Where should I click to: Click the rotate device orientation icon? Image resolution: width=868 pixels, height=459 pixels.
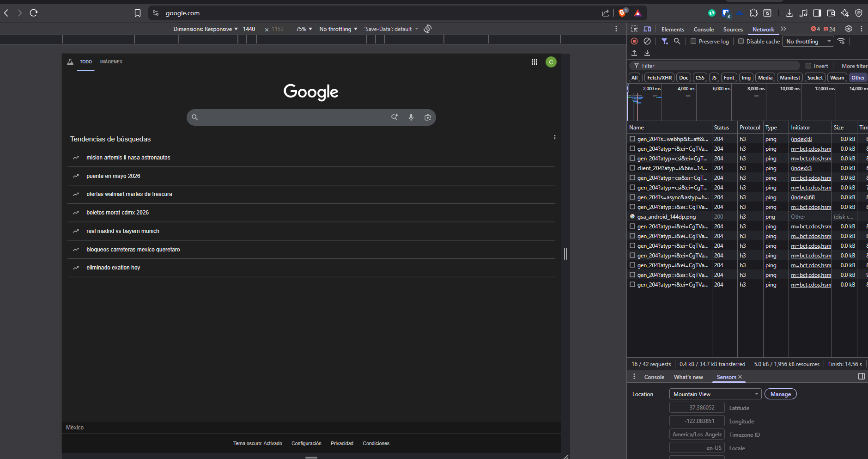tap(428, 29)
